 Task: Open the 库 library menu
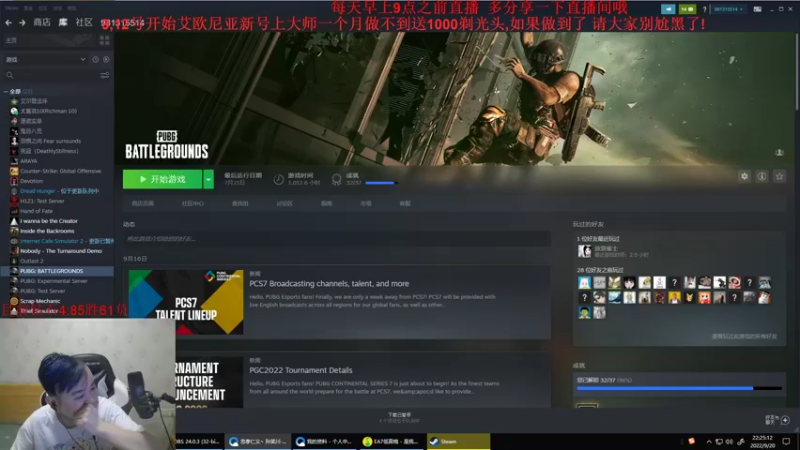(63, 22)
